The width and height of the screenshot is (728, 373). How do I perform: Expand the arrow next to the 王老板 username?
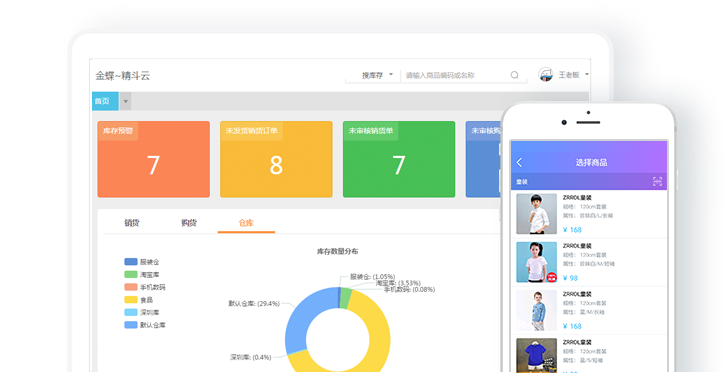[x=587, y=74]
